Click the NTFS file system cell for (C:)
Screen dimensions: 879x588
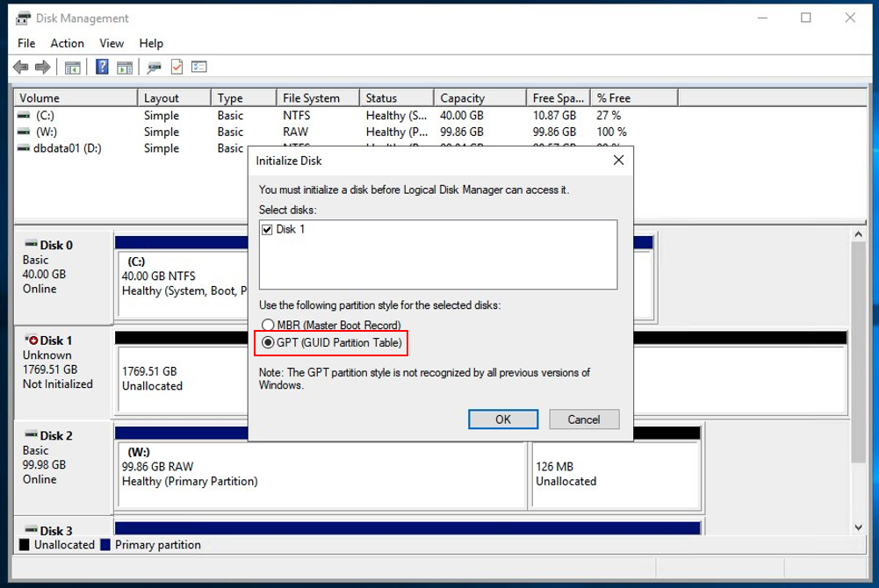point(297,115)
